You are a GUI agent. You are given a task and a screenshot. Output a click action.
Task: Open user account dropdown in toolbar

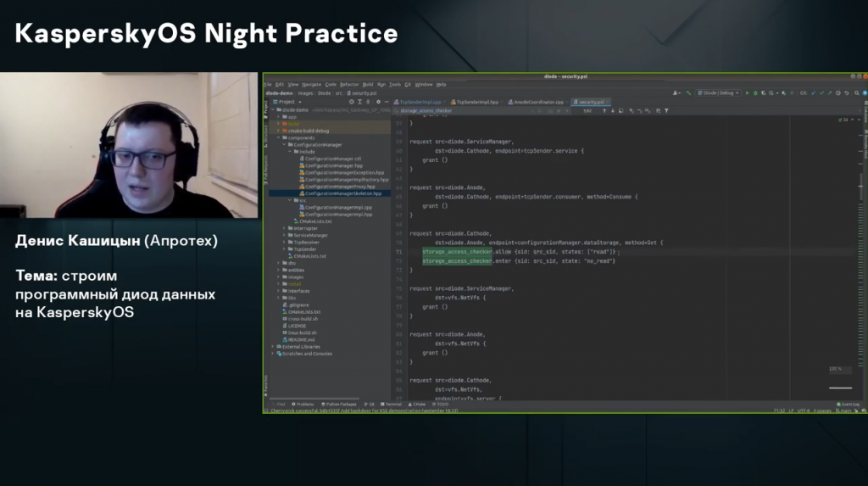(676, 93)
